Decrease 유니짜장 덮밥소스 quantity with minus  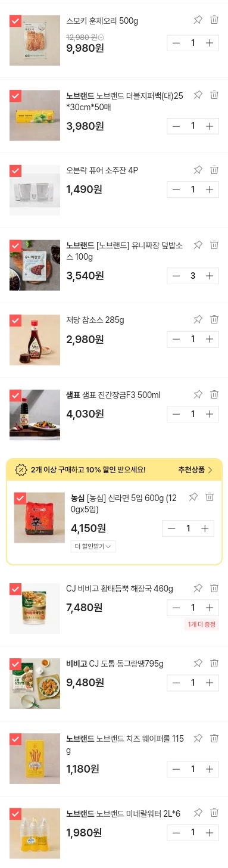pyautogui.click(x=176, y=276)
